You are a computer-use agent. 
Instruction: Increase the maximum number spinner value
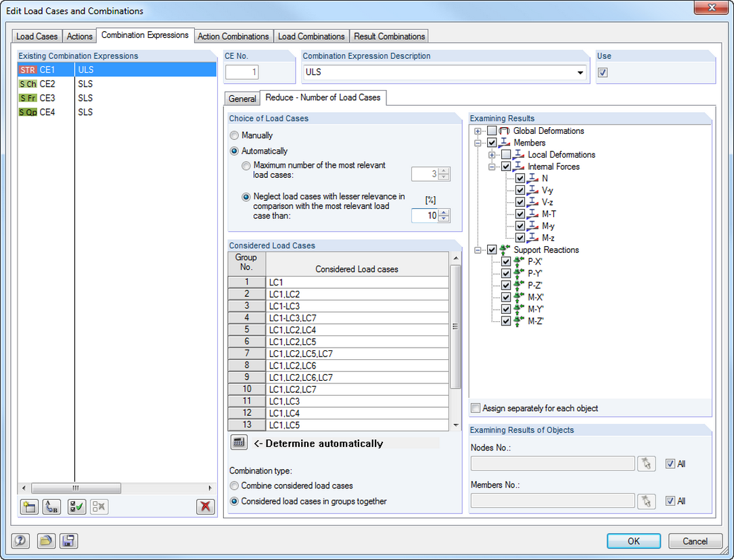[444, 170]
